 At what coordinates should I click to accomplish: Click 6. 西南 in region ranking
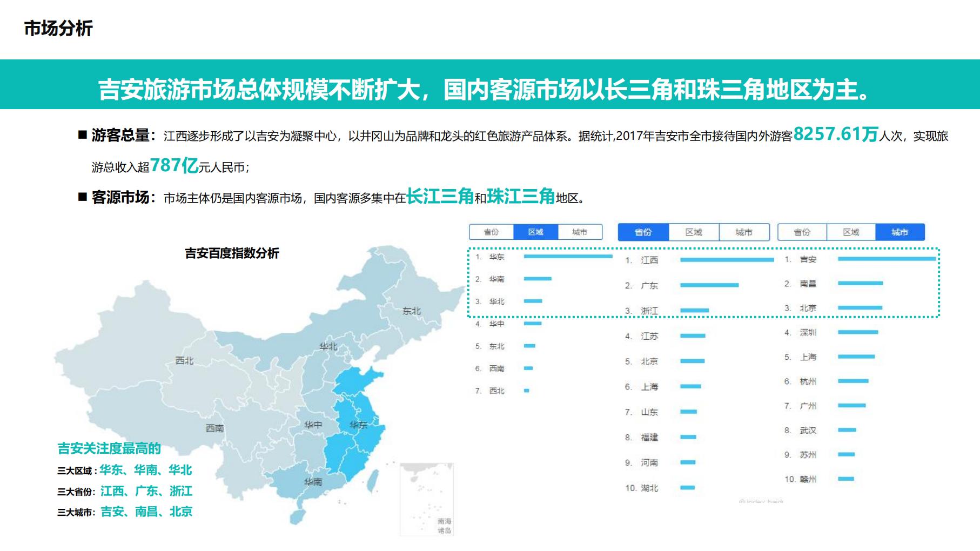[490, 368]
